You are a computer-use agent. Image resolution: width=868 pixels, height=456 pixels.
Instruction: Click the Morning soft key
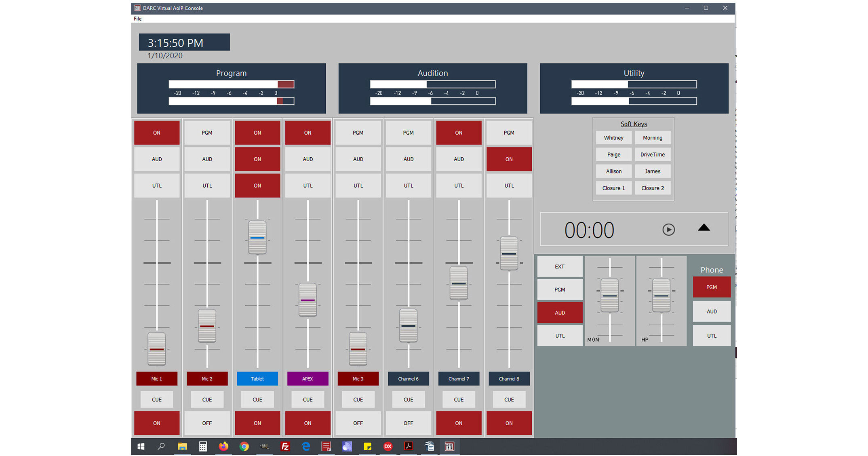[x=653, y=138]
